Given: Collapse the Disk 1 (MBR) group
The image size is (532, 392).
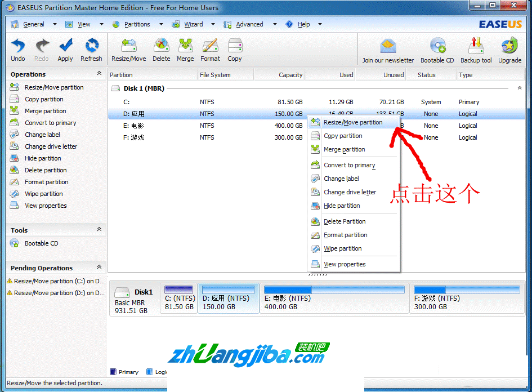Looking at the screenshot, I should coord(520,88).
